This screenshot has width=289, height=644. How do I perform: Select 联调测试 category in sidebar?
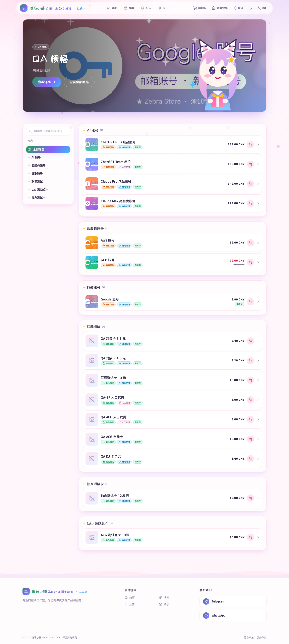pos(48,182)
